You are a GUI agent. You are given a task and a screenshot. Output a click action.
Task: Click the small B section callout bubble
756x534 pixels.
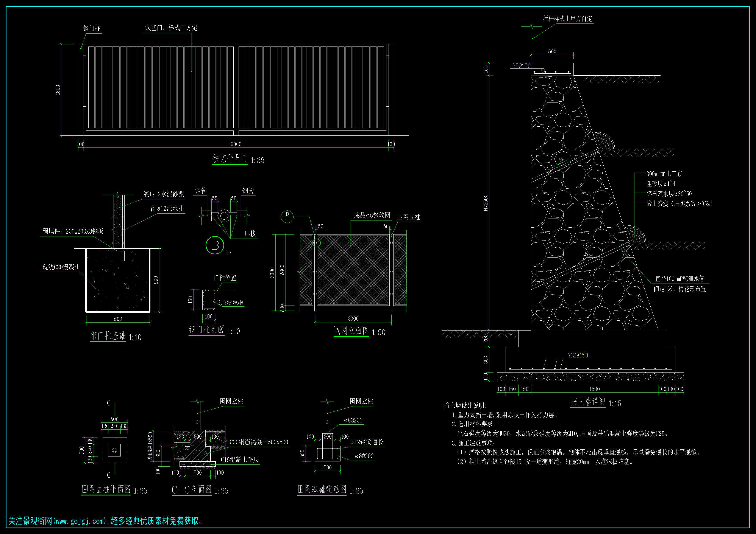[287, 216]
